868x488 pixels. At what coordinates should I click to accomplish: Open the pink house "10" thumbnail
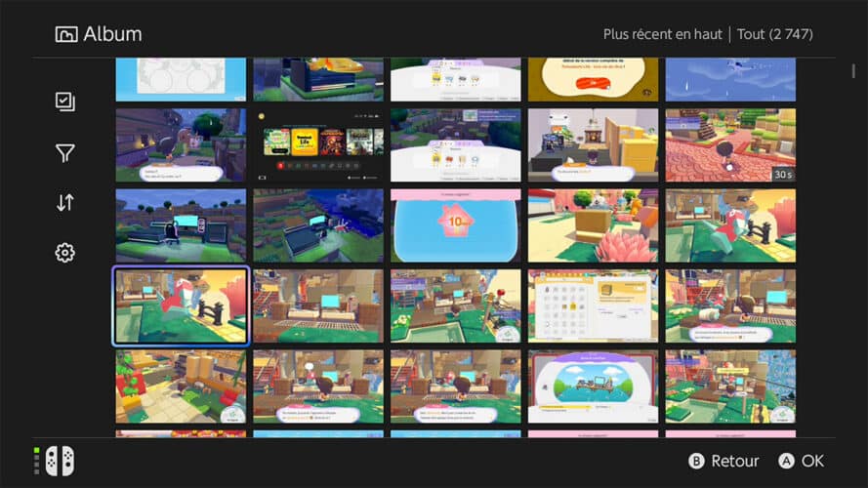coord(456,225)
